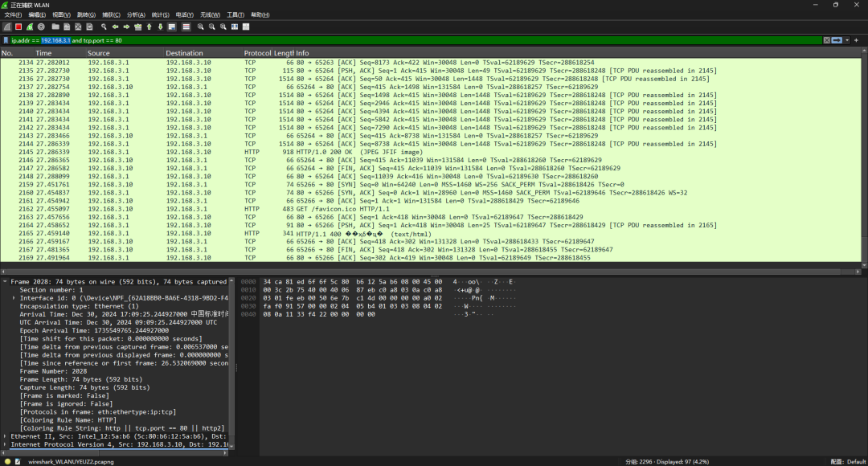Restart the current capture green fin icon

30,27
